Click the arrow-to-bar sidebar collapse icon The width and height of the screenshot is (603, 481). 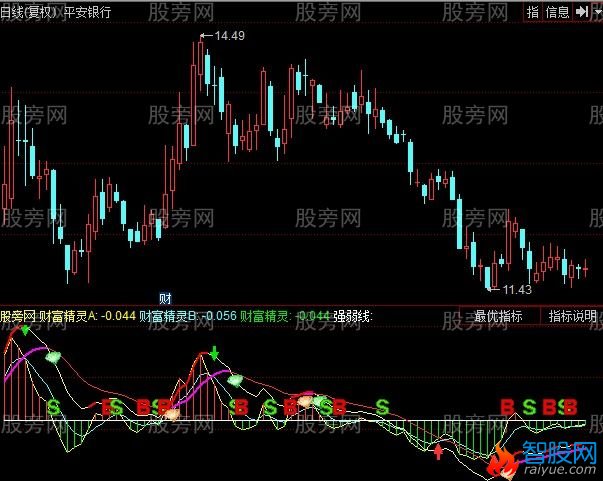[x=582, y=12]
